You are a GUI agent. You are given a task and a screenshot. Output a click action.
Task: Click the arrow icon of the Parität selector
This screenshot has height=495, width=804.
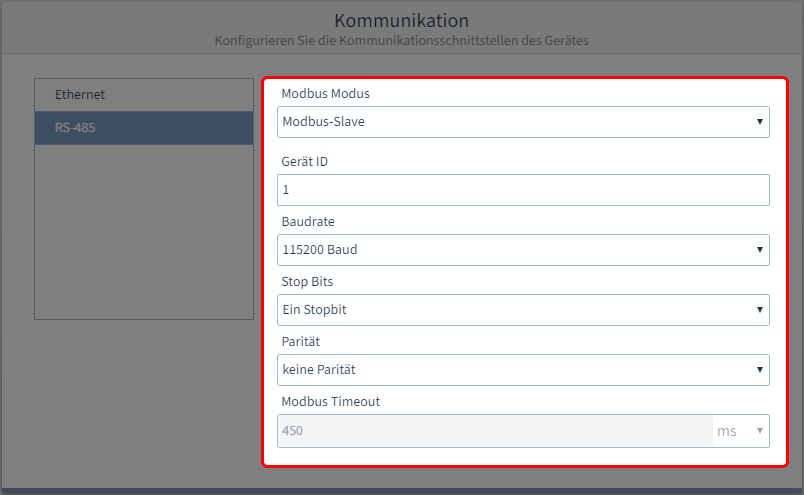[x=759, y=370]
